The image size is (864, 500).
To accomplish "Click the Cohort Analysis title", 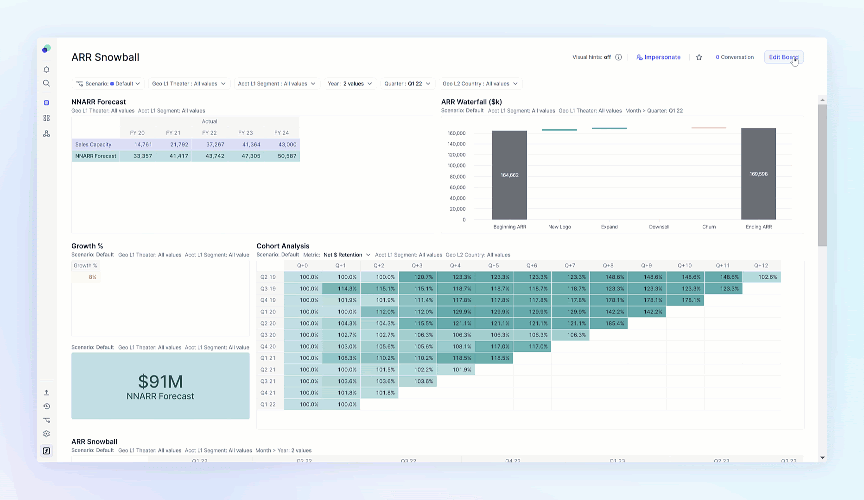I will pyautogui.click(x=283, y=246).
